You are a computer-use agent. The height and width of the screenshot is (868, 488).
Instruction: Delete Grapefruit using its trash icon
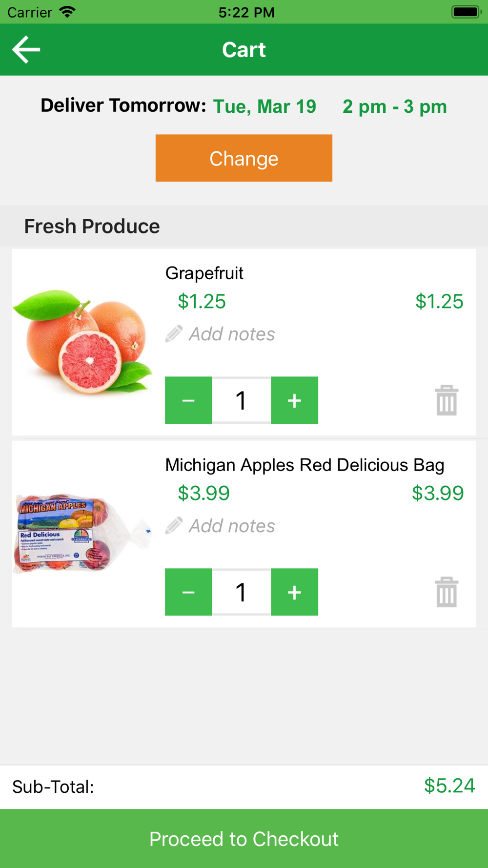[447, 400]
